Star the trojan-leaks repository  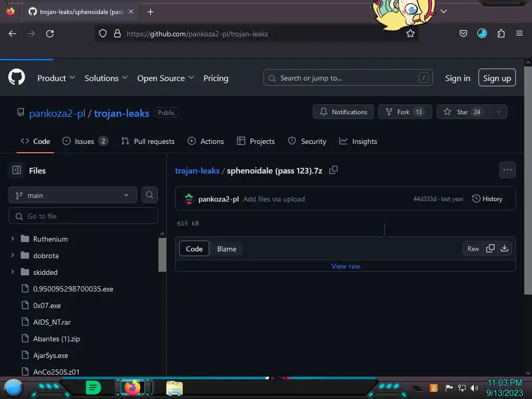point(463,112)
